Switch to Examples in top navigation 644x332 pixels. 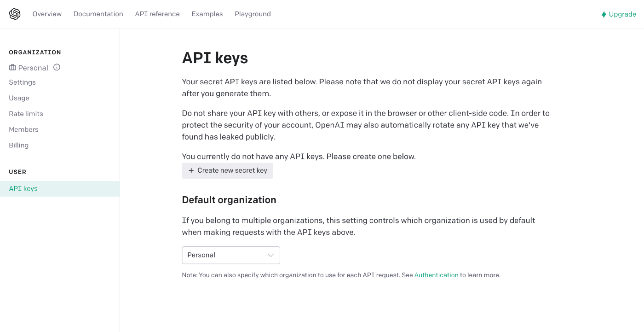[x=207, y=14]
